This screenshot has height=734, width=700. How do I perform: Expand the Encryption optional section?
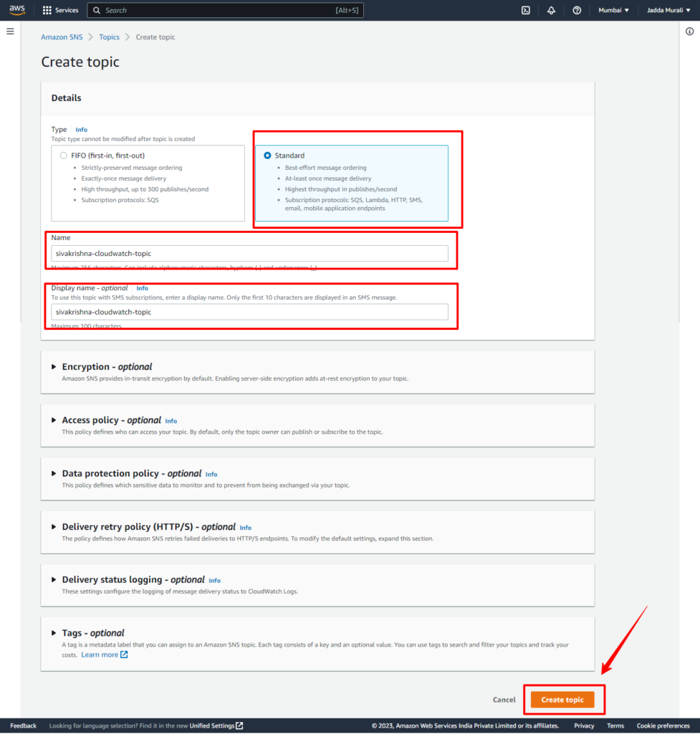tap(53, 367)
